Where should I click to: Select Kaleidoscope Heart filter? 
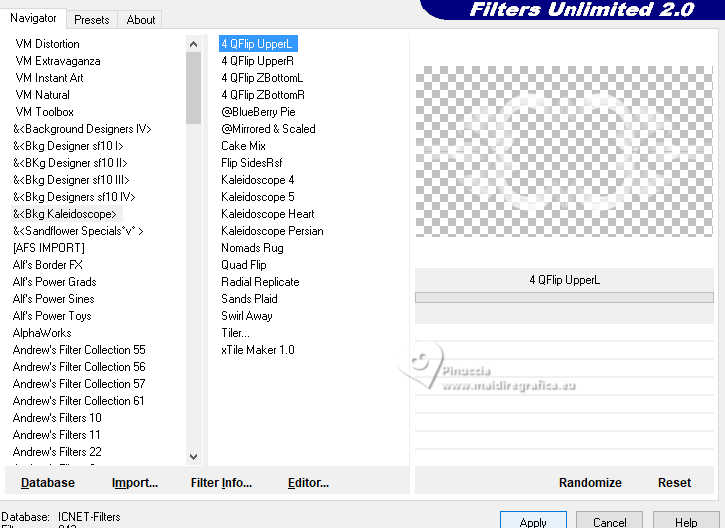click(x=268, y=214)
